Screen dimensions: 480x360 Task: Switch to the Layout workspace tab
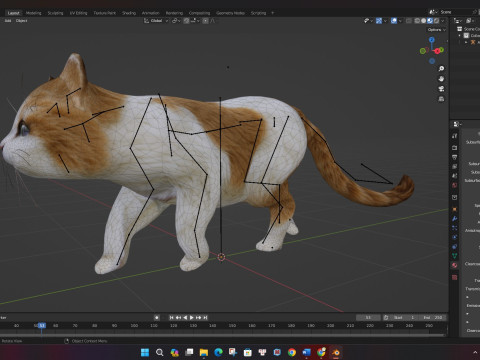click(x=14, y=13)
